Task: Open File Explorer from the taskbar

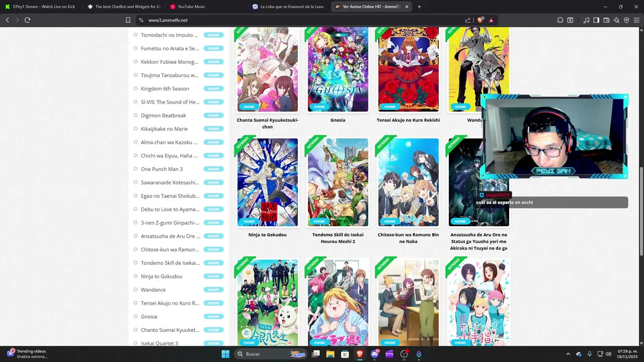Action: coord(331,354)
